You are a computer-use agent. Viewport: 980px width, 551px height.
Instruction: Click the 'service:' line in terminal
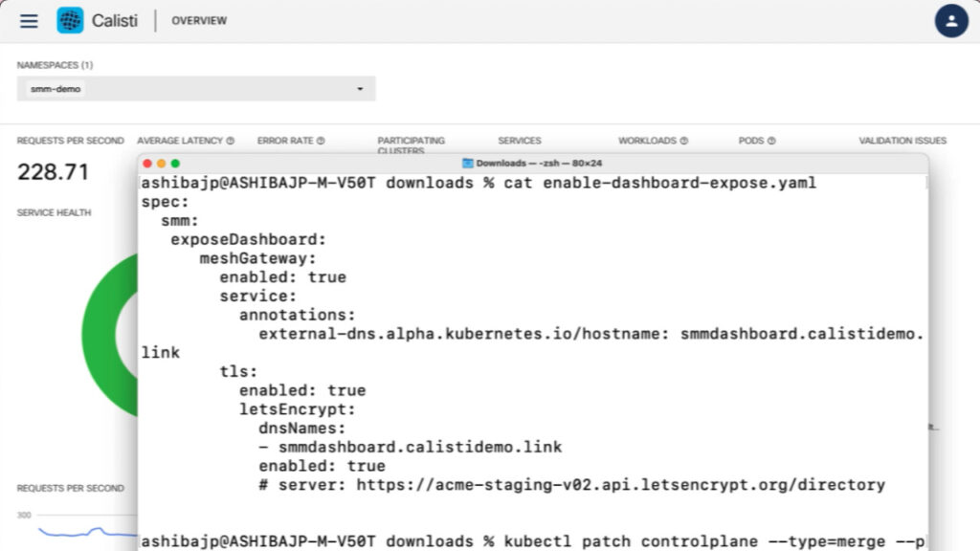tap(258, 297)
